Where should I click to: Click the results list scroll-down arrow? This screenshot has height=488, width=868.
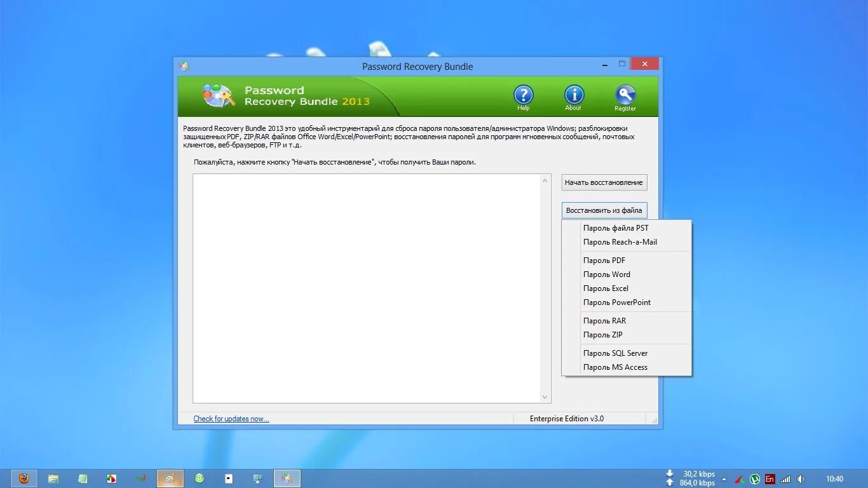coord(545,397)
